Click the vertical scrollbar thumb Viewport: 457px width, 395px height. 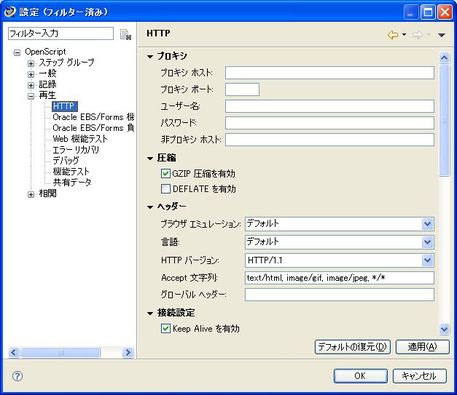[x=444, y=121]
